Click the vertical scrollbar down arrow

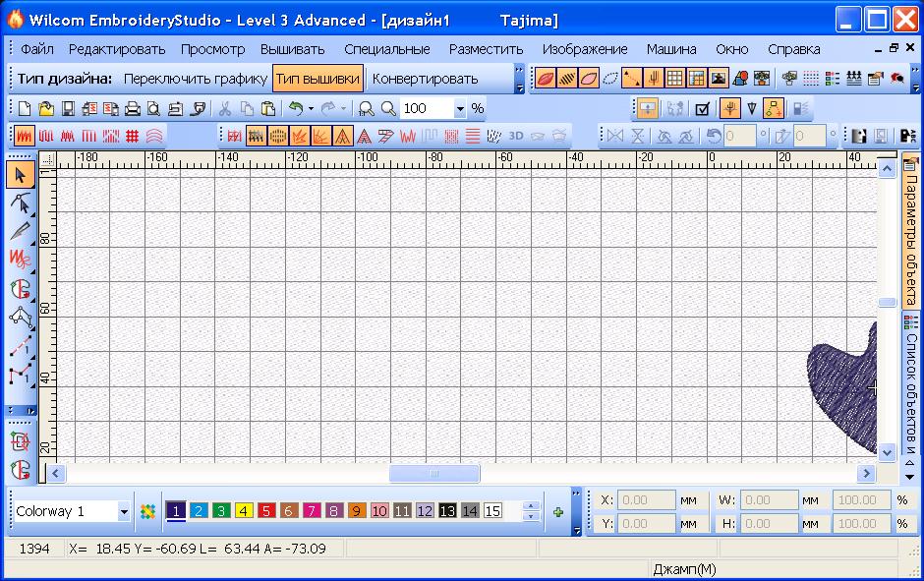coord(887,452)
